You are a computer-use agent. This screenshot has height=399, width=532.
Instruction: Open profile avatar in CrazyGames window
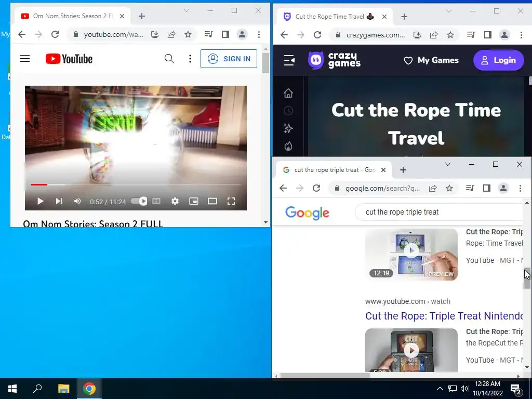[x=504, y=35]
